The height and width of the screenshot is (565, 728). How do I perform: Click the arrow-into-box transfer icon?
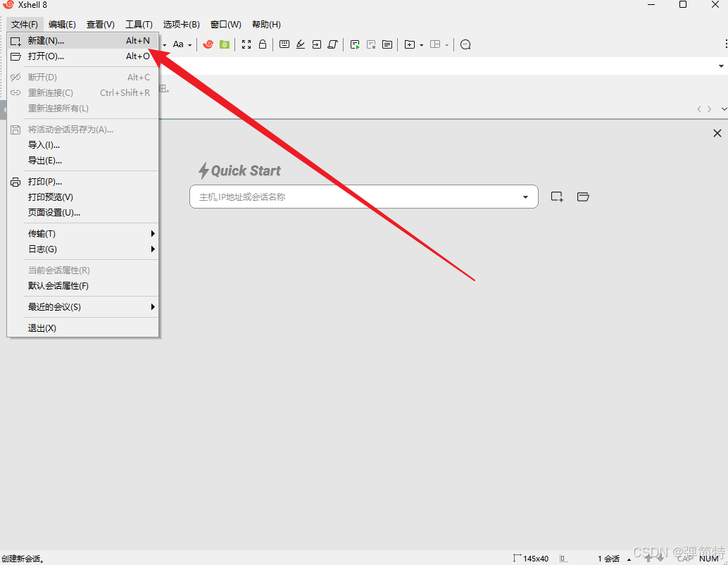317,44
